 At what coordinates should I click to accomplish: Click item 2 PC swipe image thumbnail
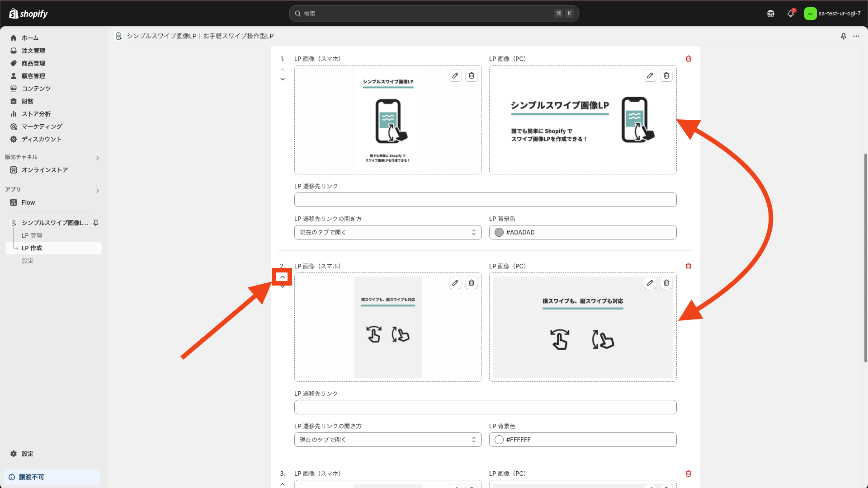click(x=583, y=327)
